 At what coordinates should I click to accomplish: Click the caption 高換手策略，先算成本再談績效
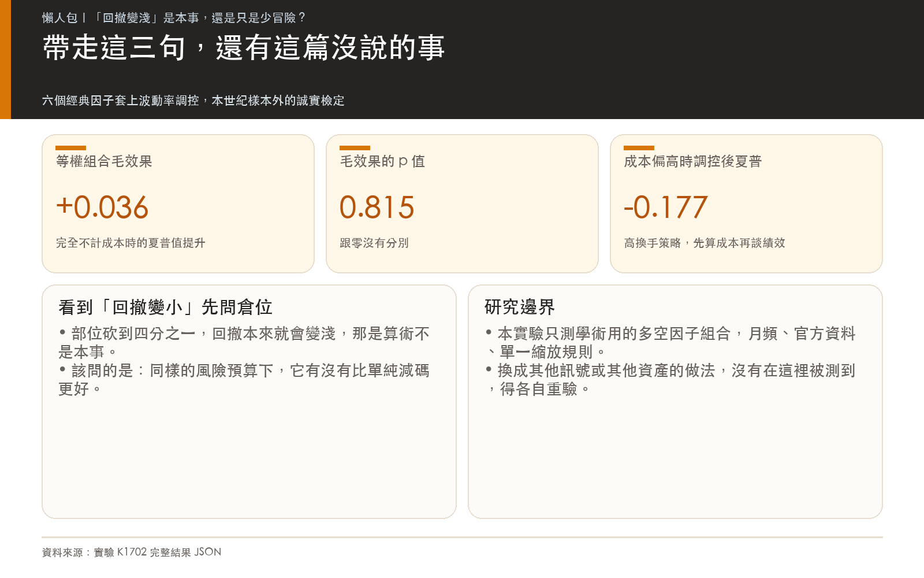click(x=705, y=243)
